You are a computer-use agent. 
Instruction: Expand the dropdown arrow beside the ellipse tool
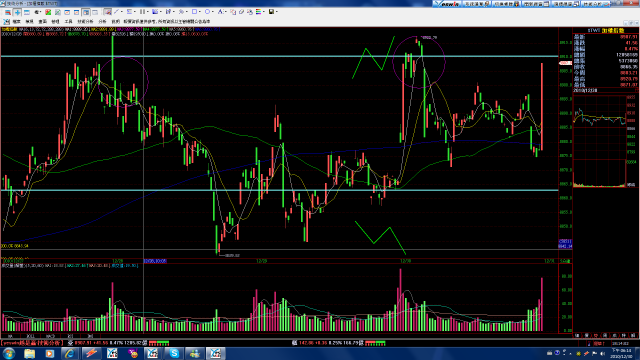point(213,12)
